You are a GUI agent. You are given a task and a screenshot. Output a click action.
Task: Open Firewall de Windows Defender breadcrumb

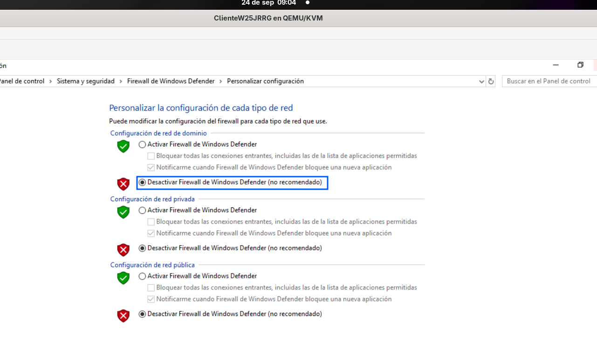click(171, 81)
